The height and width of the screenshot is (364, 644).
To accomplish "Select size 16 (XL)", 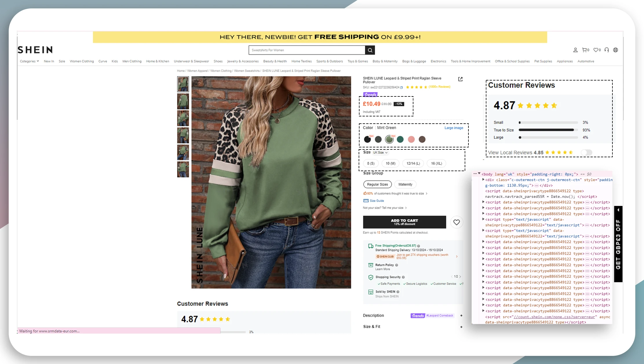I will (x=437, y=163).
